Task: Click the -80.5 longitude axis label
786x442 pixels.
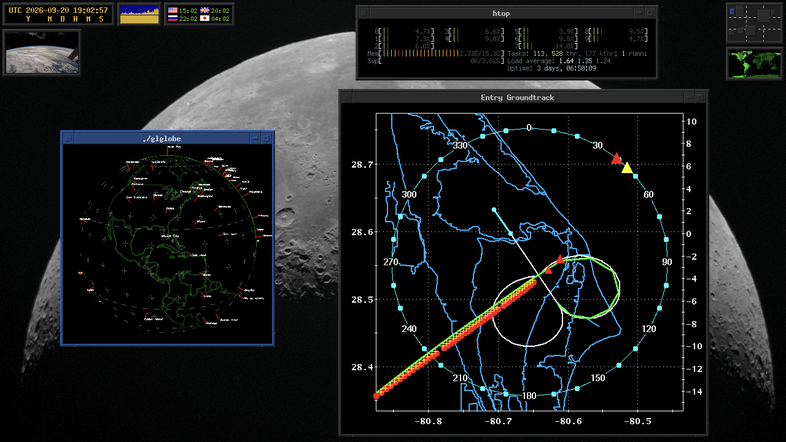Action: [637, 421]
